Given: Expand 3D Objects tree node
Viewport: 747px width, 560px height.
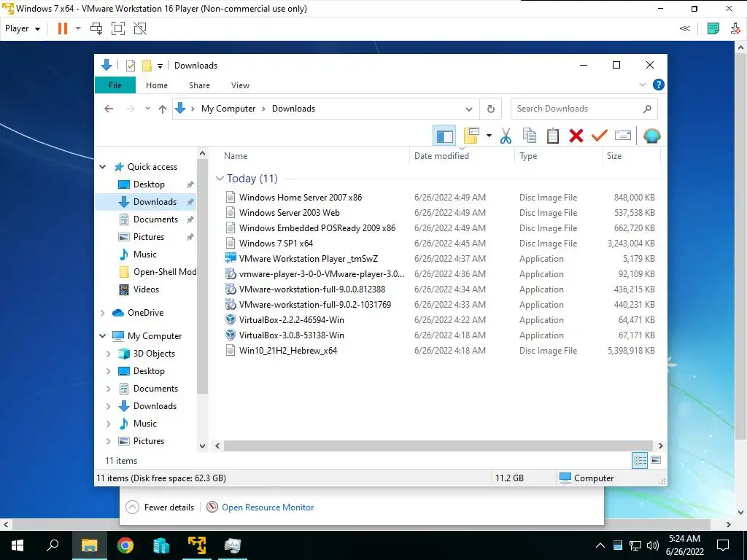Looking at the screenshot, I should click(x=108, y=354).
